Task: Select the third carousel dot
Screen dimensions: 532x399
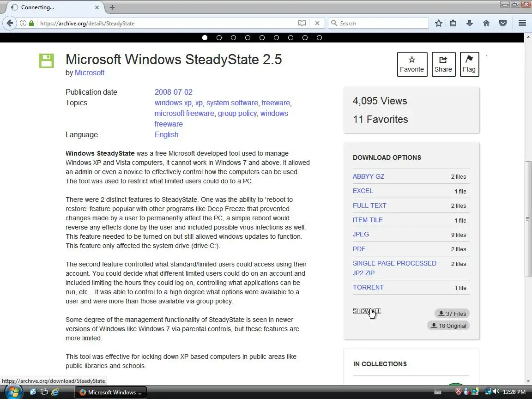Action: pyautogui.click(x=233, y=38)
